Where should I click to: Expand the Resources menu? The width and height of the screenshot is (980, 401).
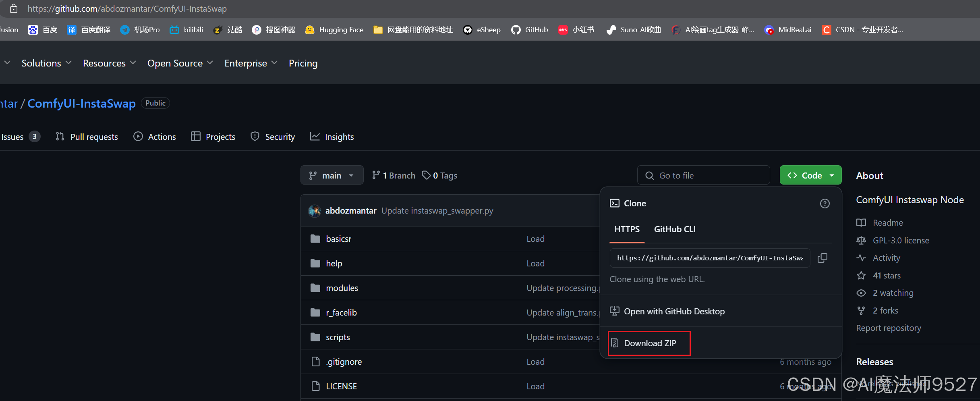point(109,63)
